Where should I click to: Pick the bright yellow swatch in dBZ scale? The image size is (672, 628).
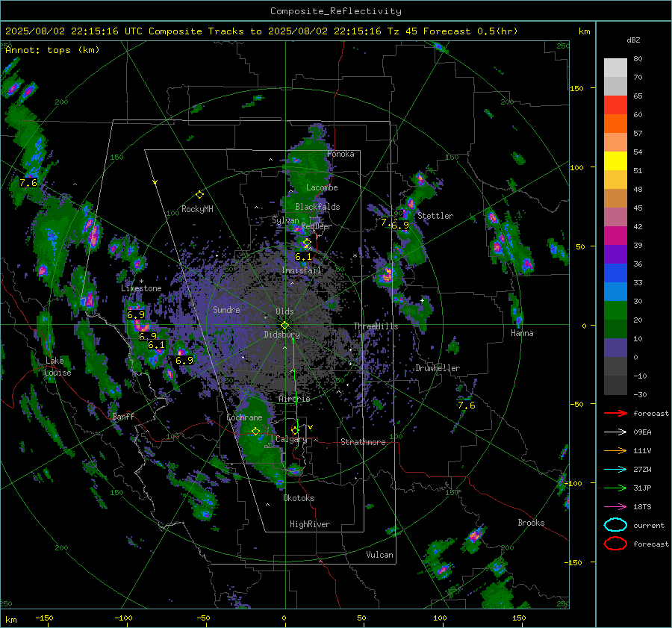(x=615, y=161)
